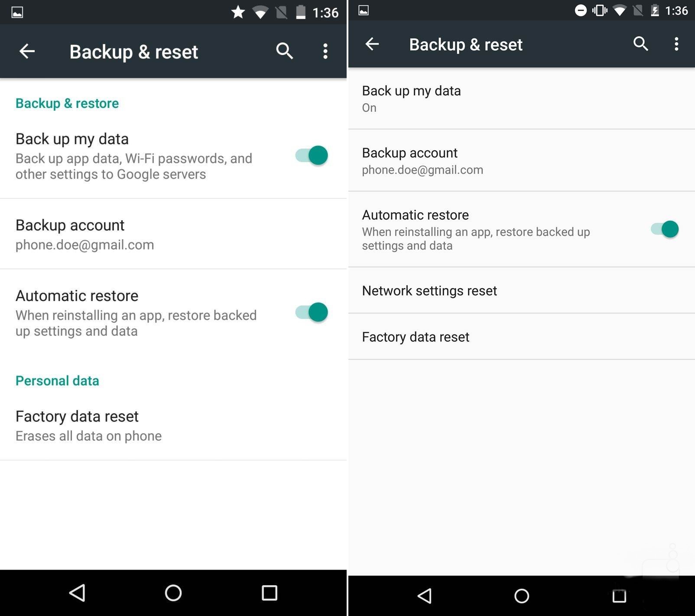The width and height of the screenshot is (695, 616).
Task: Toggle off Back up my data switch
Action: click(x=312, y=155)
